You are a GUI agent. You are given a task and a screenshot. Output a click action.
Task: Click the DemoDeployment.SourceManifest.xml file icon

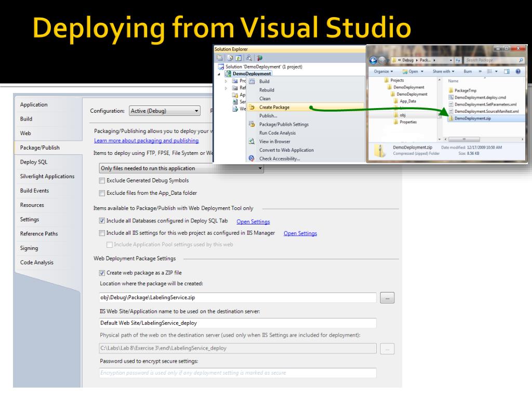coord(451,111)
